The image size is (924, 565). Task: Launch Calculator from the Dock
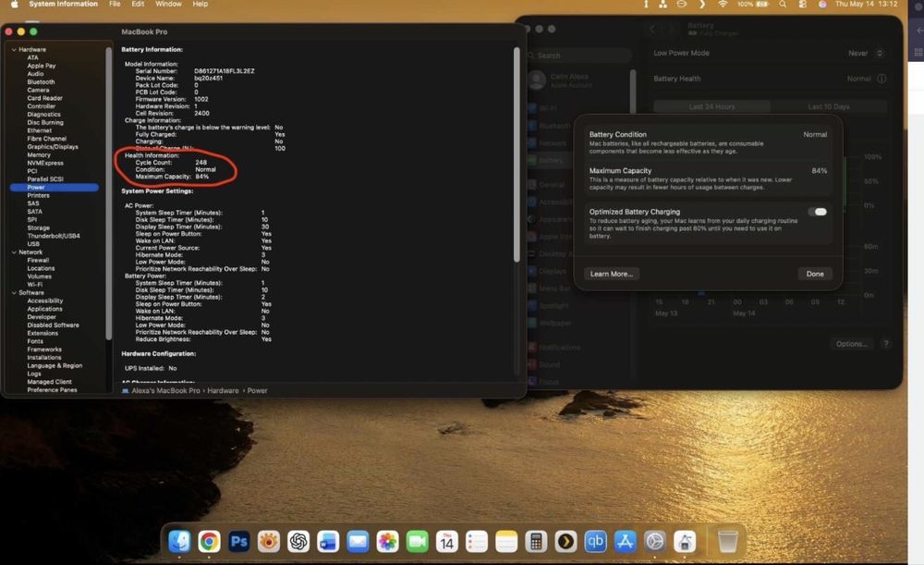click(x=536, y=541)
